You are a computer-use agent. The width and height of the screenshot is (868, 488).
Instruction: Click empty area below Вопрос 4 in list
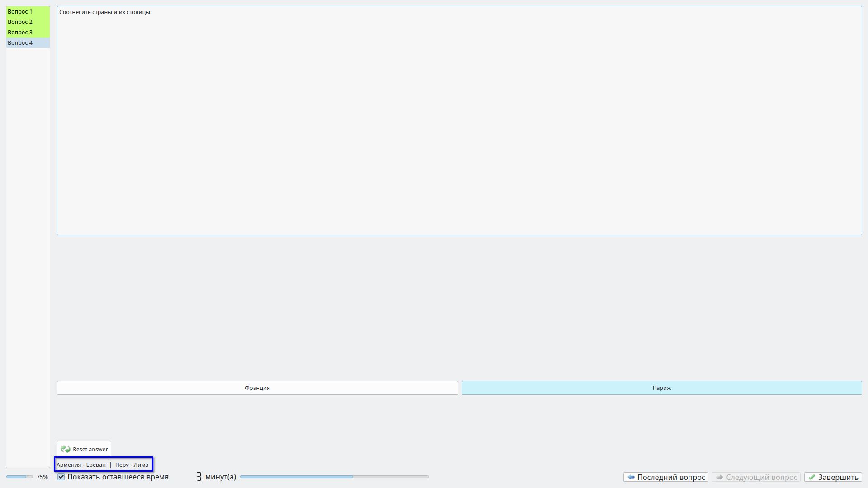point(28,226)
